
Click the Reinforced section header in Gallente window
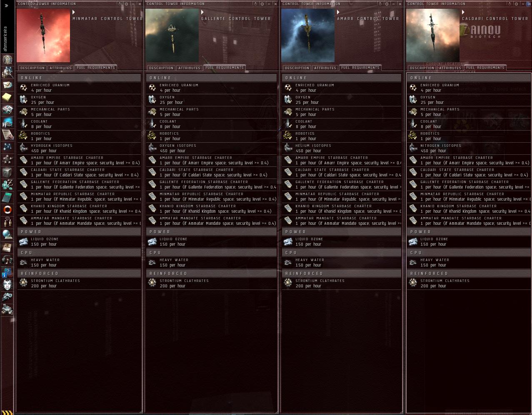tap(211, 274)
